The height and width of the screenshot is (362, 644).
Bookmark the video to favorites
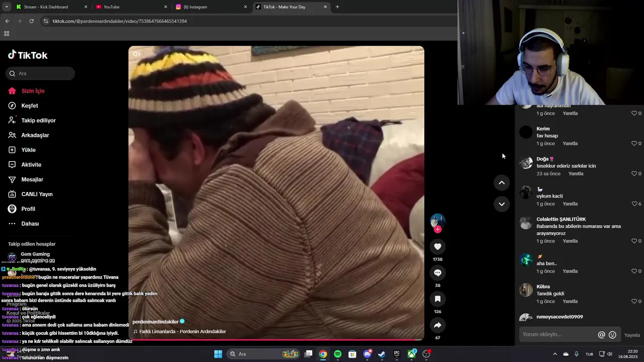click(x=438, y=299)
